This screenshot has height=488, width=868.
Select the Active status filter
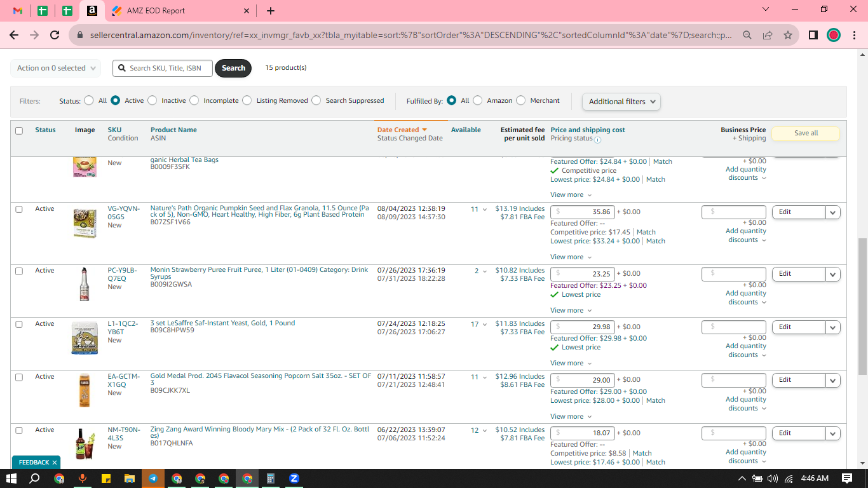point(116,100)
